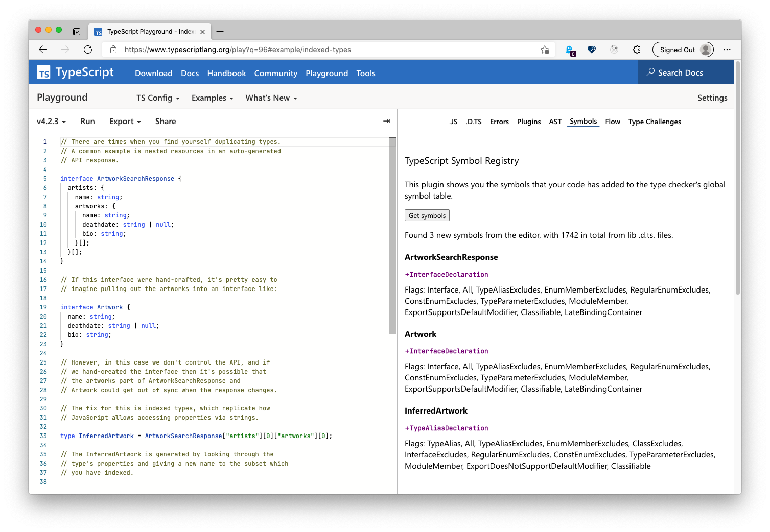Image resolution: width=770 pixels, height=532 pixels.
Task: Click the tab actions icon left of the tab
Action: [x=77, y=32]
